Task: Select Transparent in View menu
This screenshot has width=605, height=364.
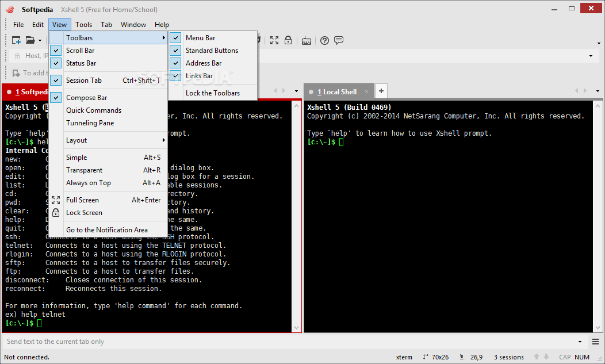Action: 109,170
